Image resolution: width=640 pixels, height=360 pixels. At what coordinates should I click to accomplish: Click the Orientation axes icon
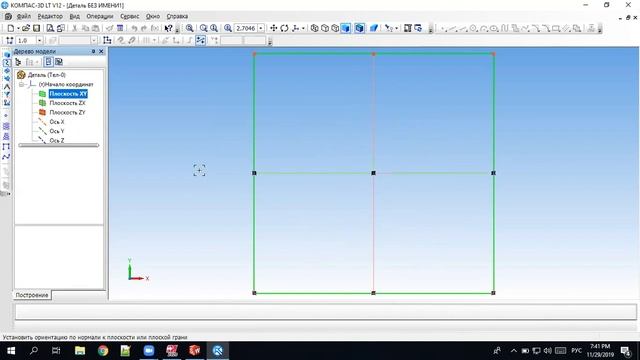click(x=296, y=28)
